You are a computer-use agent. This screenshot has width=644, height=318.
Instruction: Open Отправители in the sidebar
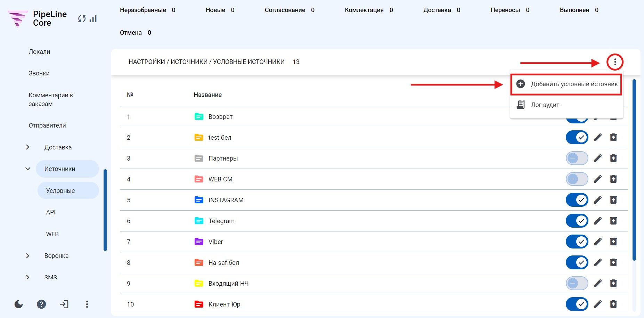47,125
